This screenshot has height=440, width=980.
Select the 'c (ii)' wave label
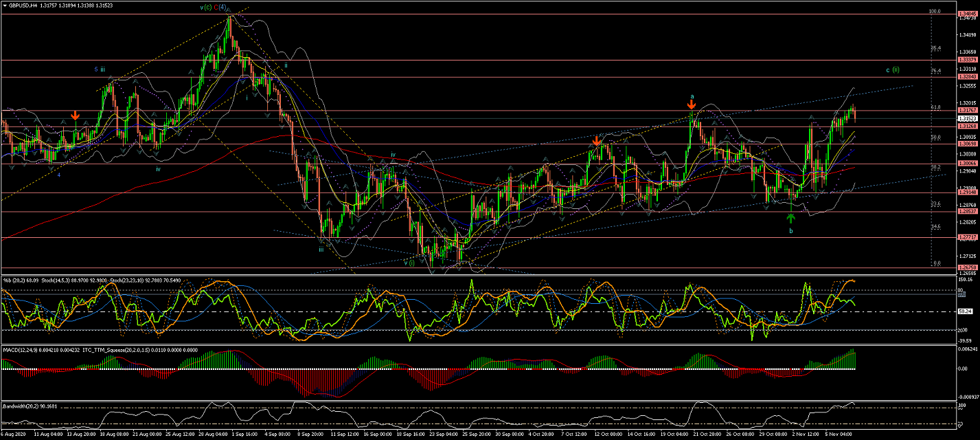click(892, 69)
